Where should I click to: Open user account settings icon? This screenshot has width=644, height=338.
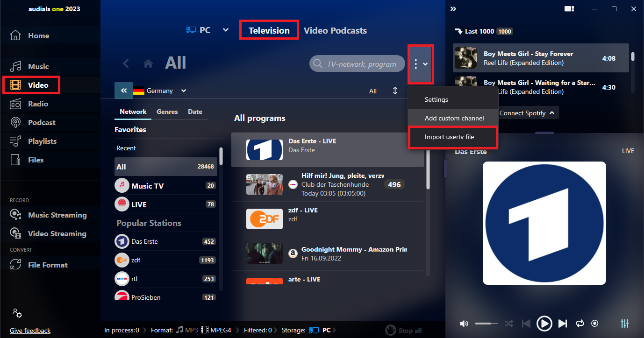17,314
